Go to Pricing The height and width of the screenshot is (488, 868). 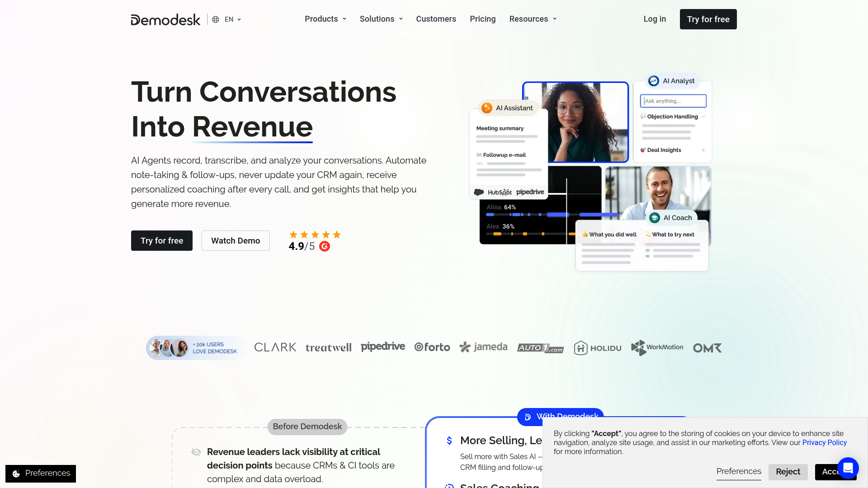482,19
